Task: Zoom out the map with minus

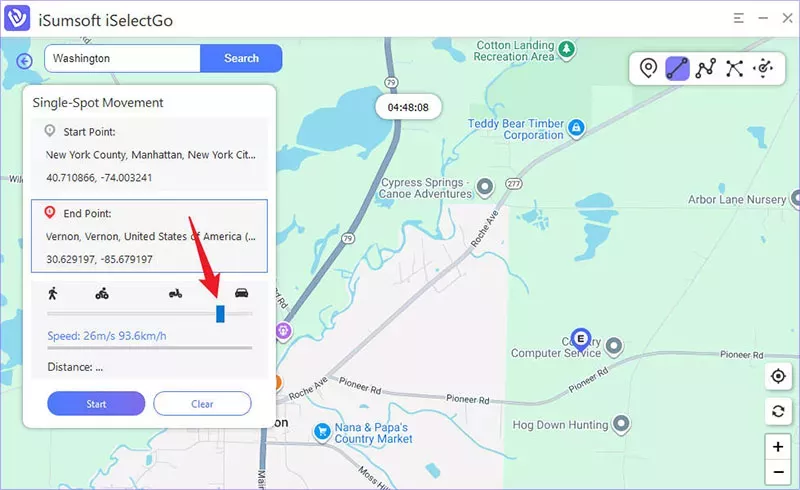Action: click(x=778, y=472)
